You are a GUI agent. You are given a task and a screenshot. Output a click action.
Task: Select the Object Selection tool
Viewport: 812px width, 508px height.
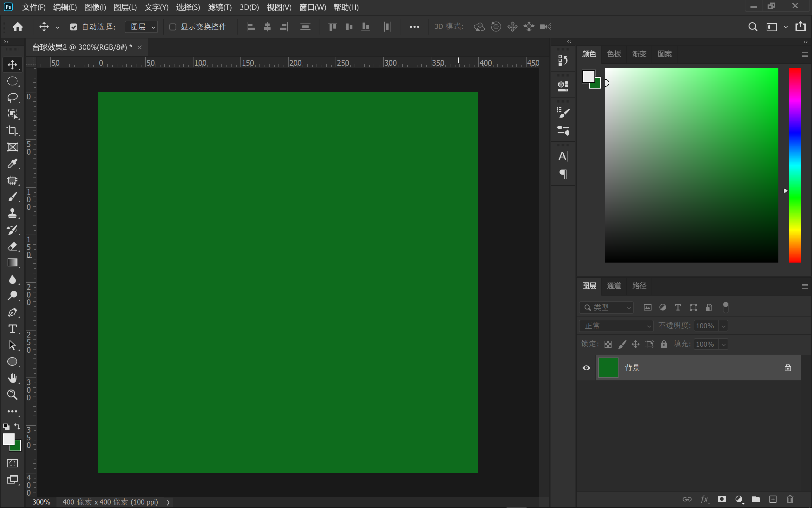click(x=12, y=114)
